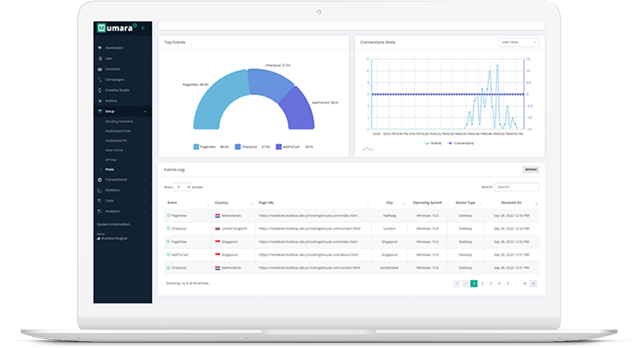Open Web Forms under Setup

click(x=114, y=150)
